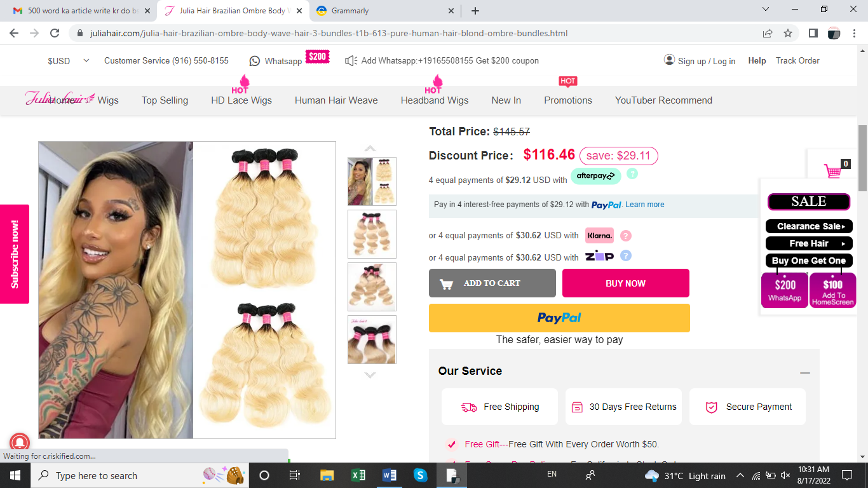
Task: Select the second product thumbnail
Action: tap(372, 234)
